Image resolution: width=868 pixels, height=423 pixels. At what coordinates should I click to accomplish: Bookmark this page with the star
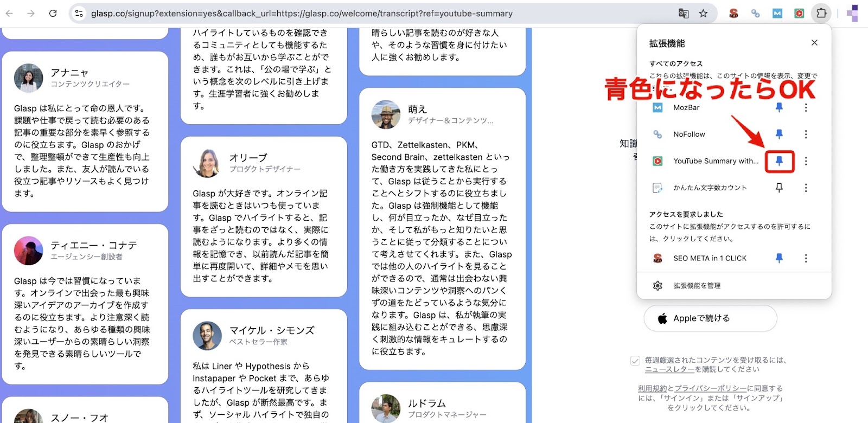coord(703,13)
